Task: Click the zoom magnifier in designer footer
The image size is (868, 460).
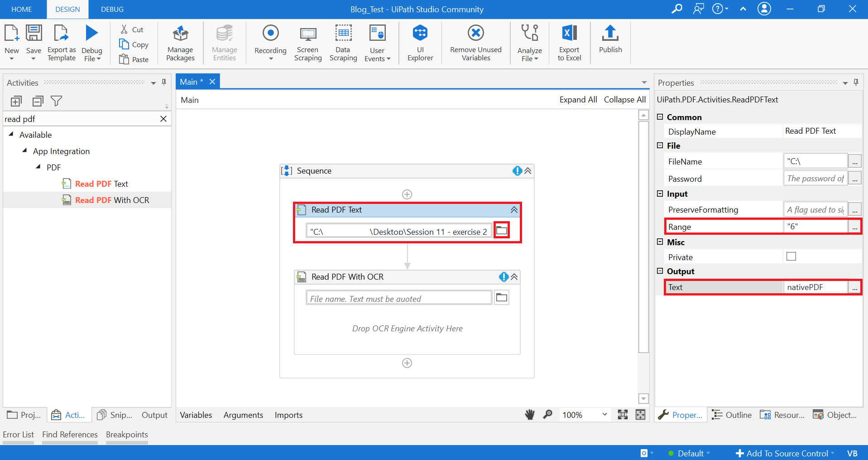Action: pos(547,414)
